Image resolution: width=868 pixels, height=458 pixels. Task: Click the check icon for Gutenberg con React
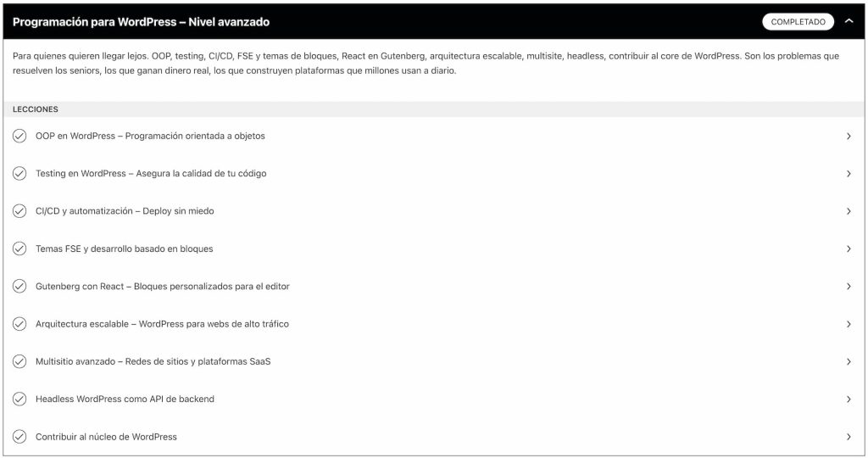tap(19, 287)
